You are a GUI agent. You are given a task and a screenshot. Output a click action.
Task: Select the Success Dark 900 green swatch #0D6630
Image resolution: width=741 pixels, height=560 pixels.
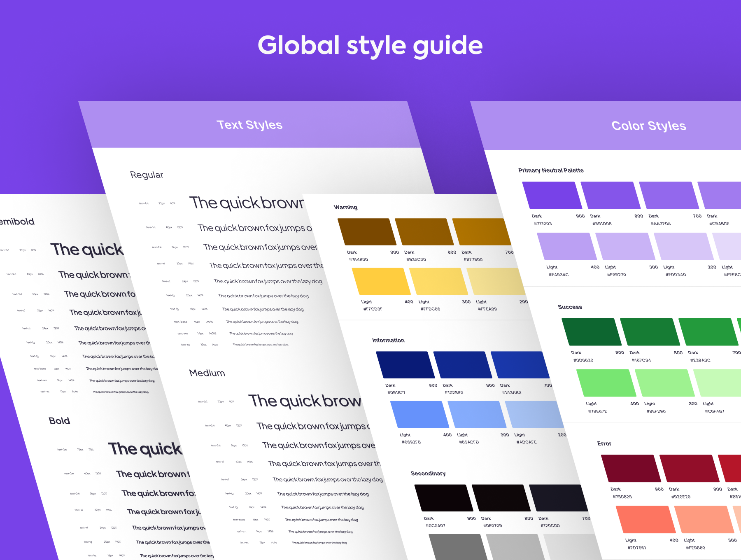click(x=591, y=332)
